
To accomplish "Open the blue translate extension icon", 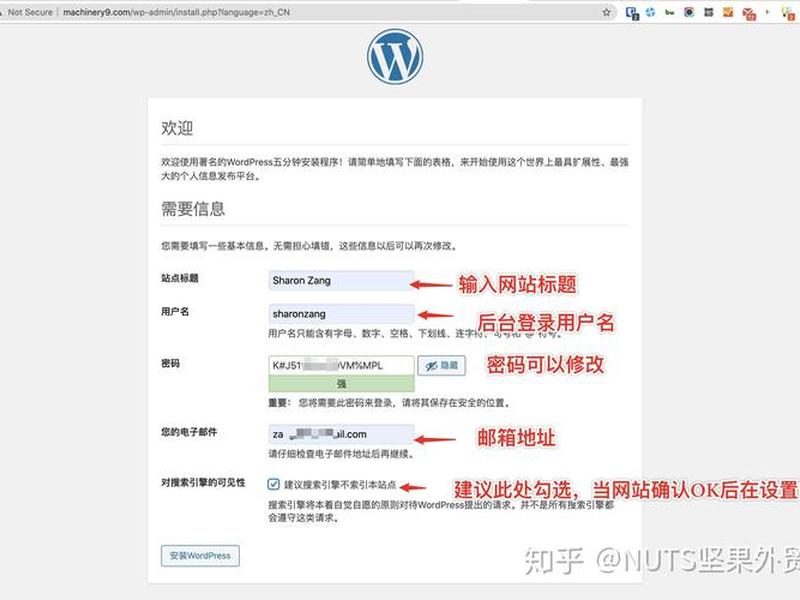I will [x=632, y=13].
